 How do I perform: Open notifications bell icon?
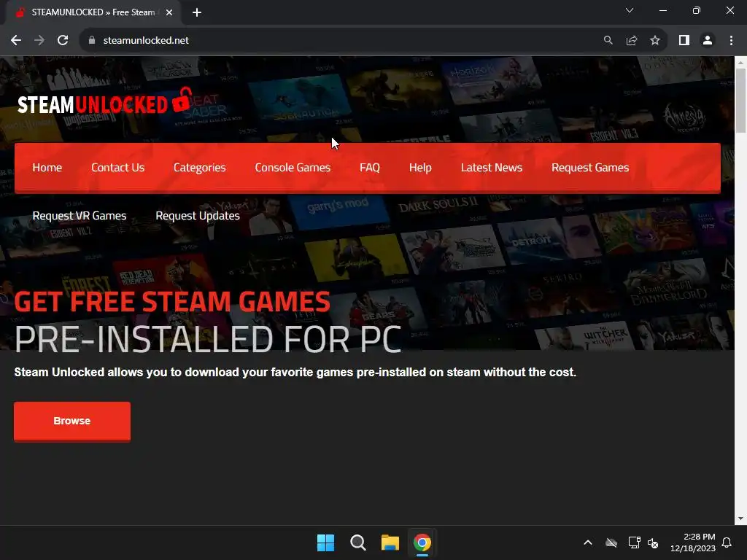click(727, 542)
